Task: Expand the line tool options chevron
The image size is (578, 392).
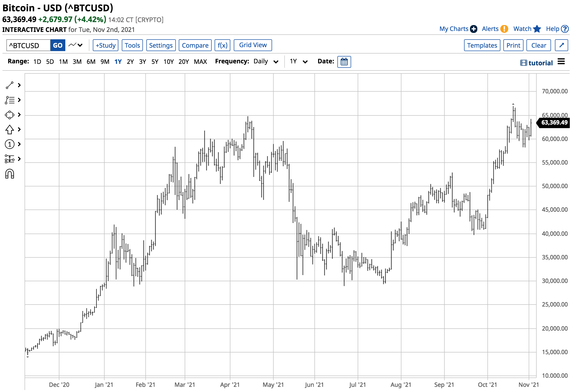Action: (x=19, y=85)
